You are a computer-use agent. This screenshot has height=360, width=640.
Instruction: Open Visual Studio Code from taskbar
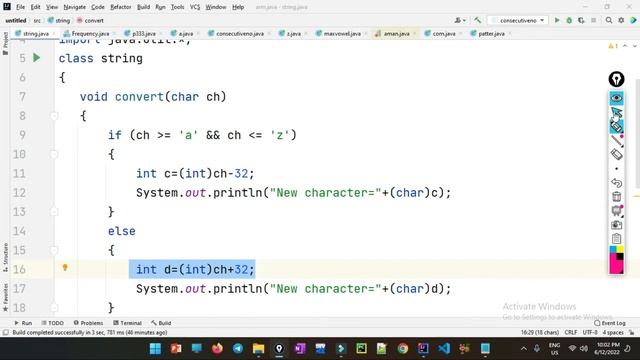[444, 349]
